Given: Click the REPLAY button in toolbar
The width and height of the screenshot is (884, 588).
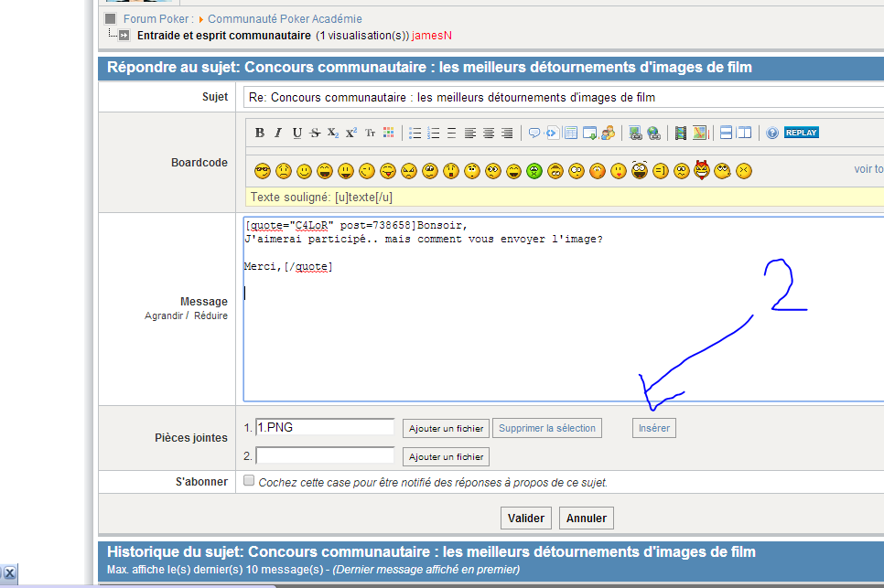Looking at the screenshot, I should click(801, 133).
